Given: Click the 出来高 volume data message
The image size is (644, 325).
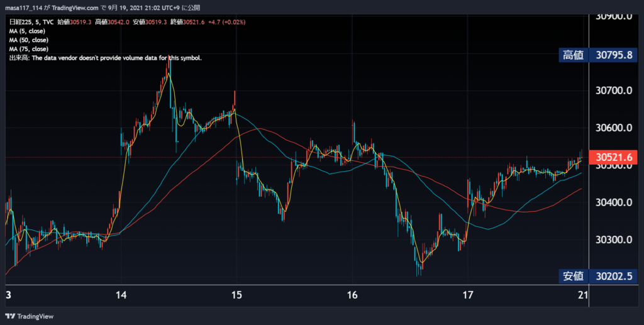Looking at the screenshot, I should tap(106, 58).
